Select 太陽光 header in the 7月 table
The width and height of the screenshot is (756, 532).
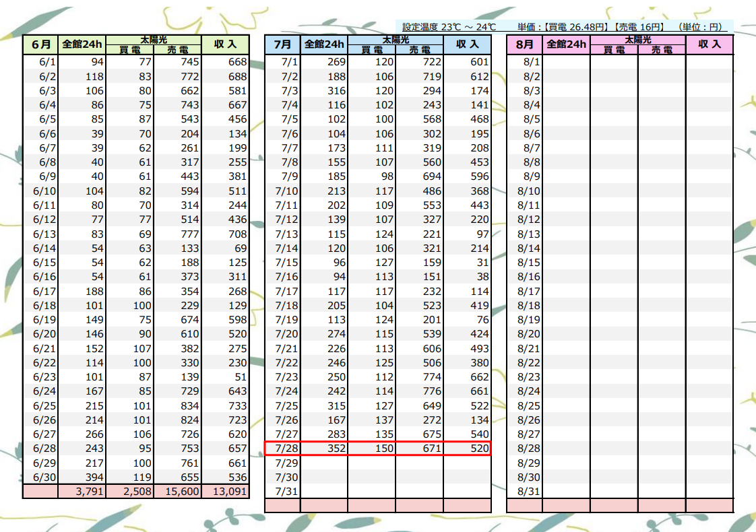coord(396,40)
